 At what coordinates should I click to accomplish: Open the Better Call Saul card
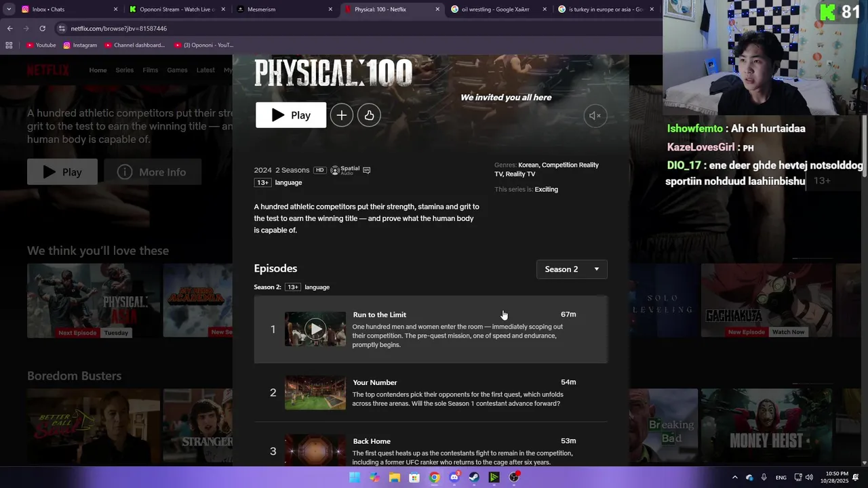tap(94, 426)
